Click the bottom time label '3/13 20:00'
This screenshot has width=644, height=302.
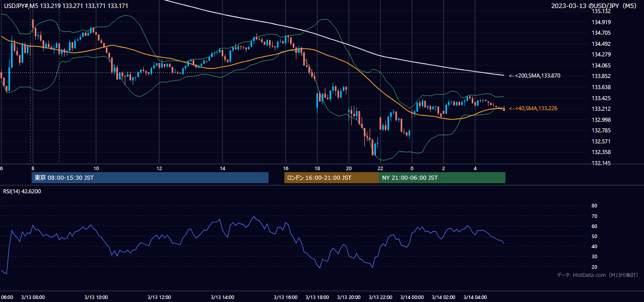(349, 297)
